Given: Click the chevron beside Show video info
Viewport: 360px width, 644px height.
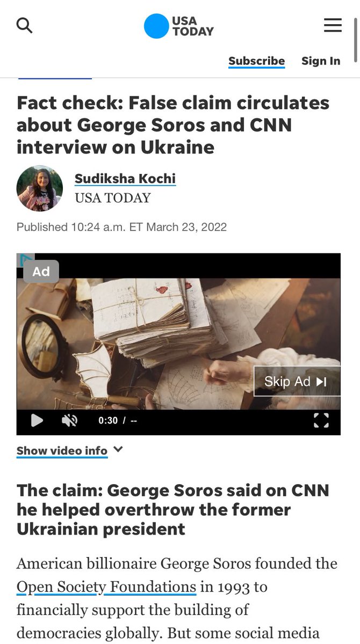Looking at the screenshot, I should [x=118, y=450].
